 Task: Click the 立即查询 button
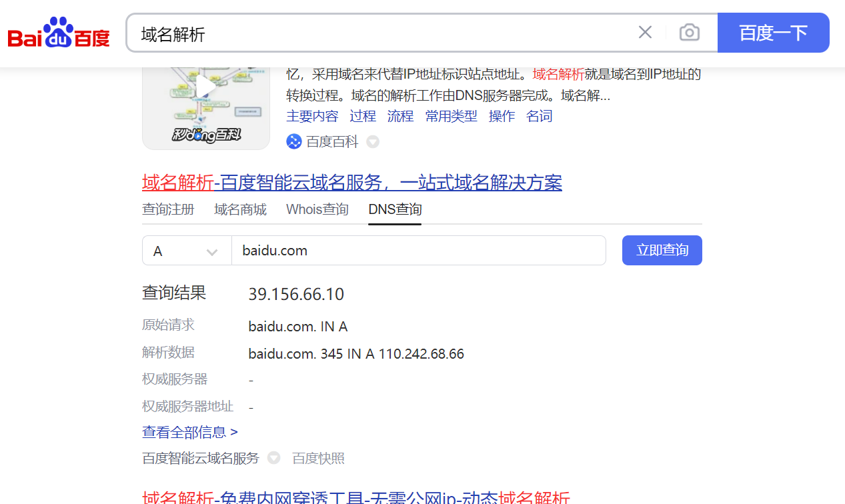[x=662, y=250]
